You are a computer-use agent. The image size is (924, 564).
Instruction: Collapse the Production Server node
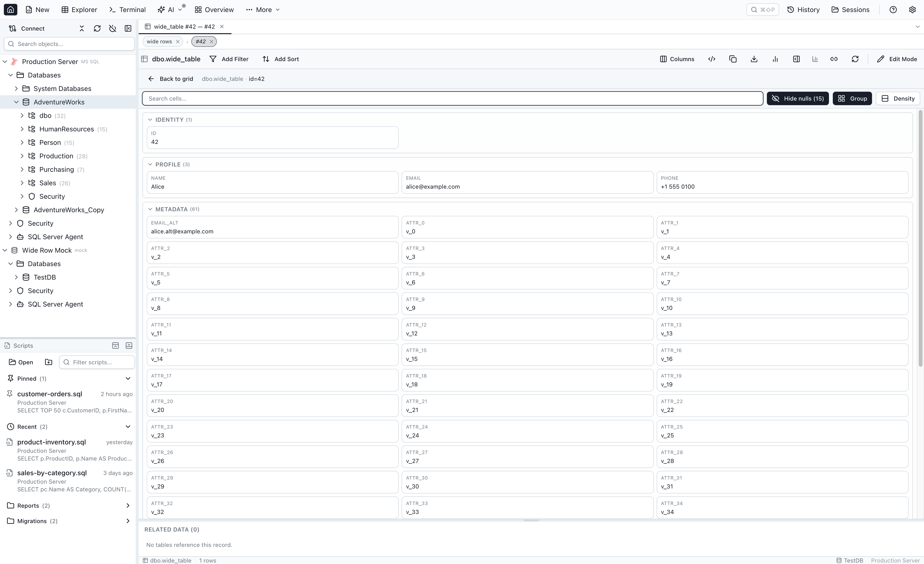tap(5, 62)
